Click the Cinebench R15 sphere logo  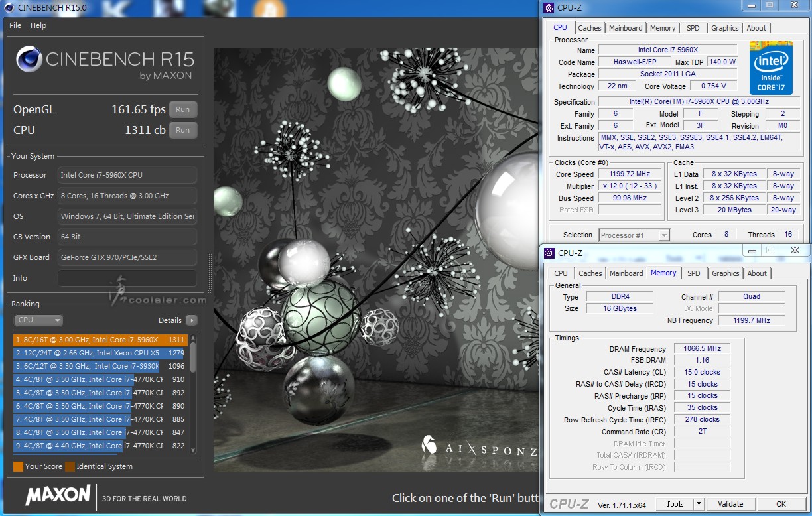29,60
